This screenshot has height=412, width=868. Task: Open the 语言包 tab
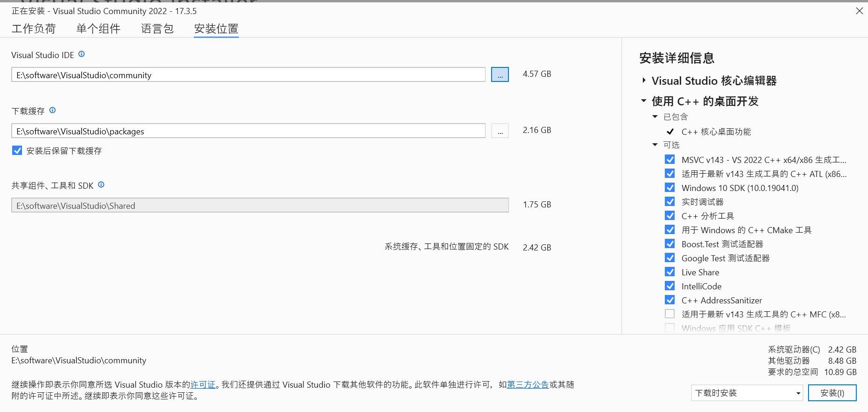click(x=157, y=29)
